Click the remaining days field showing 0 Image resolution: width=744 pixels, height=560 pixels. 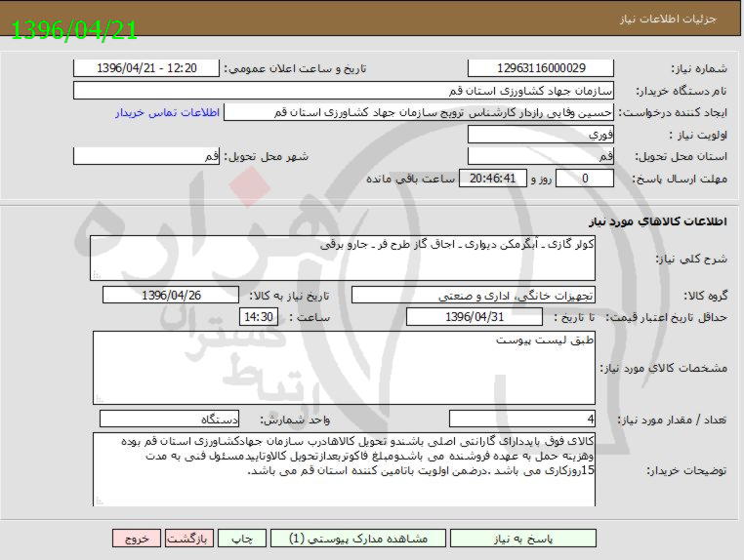(x=585, y=179)
